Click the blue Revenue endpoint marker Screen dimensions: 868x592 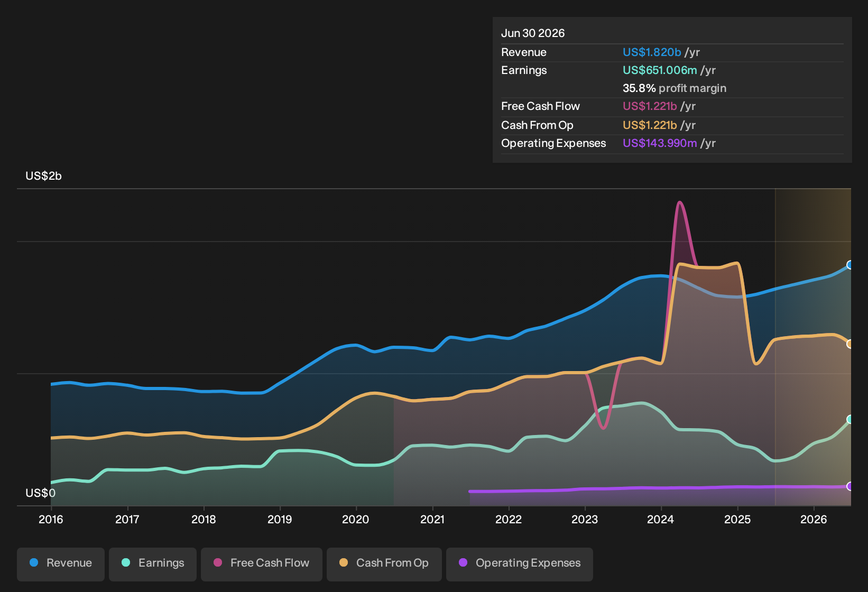pos(850,265)
